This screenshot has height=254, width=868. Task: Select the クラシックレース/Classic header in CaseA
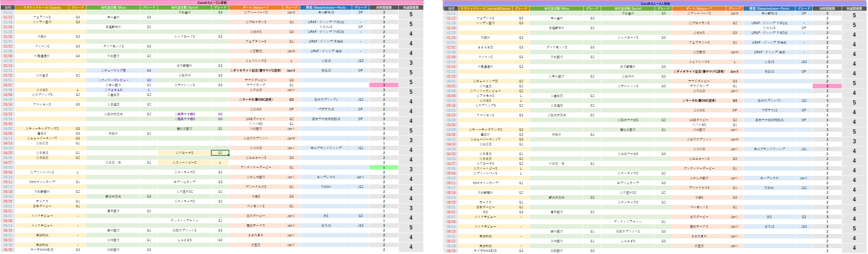click(42, 7)
